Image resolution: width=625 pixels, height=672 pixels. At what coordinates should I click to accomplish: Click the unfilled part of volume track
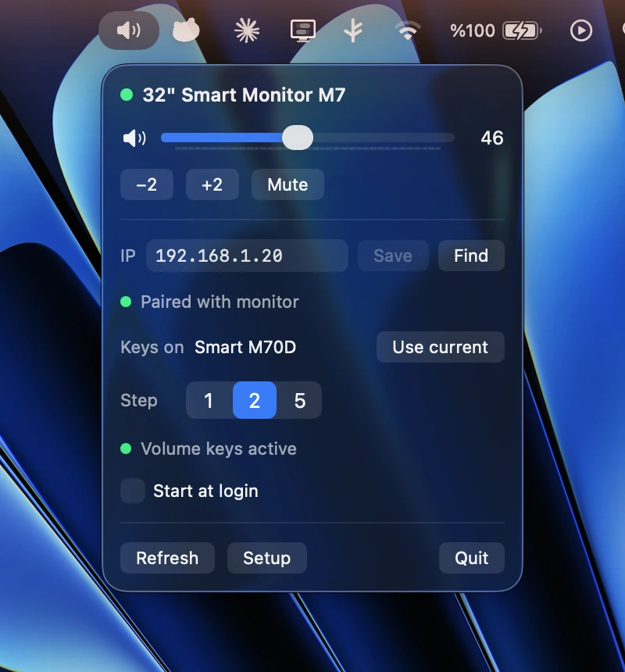(384, 138)
